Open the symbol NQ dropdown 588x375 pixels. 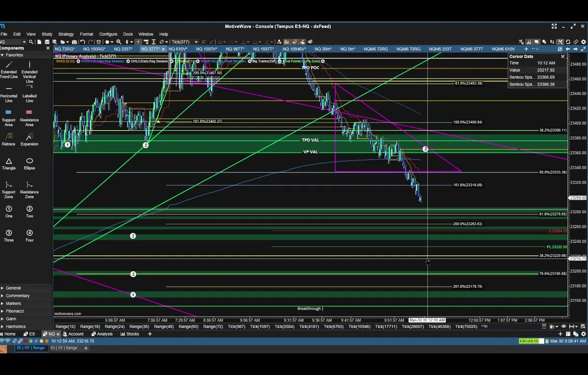click(x=24, y=42)
